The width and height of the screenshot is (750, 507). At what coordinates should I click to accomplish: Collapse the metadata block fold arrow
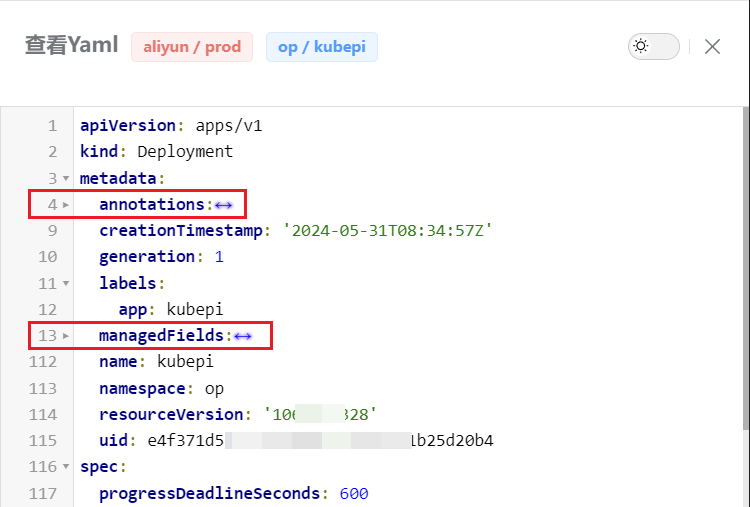(66, 179)
